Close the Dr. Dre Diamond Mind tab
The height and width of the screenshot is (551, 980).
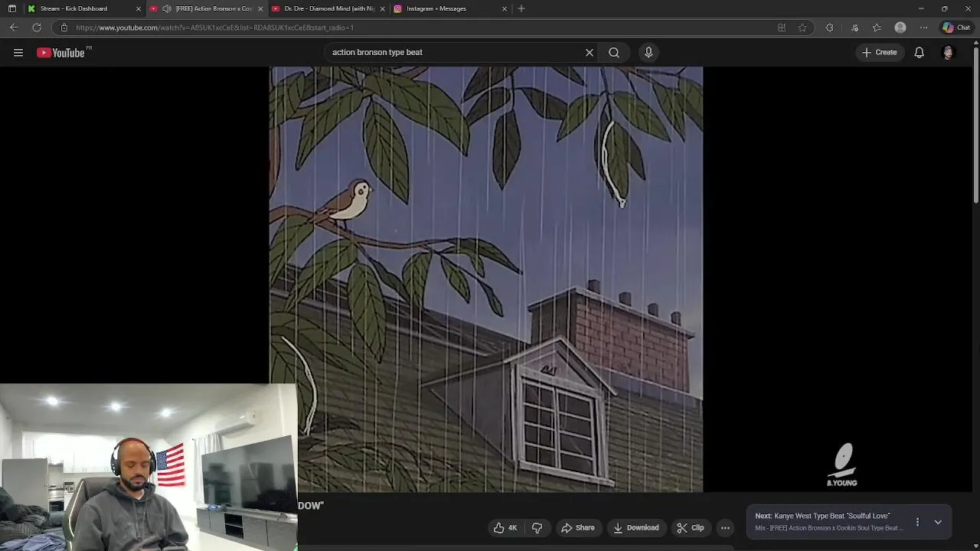[382, 8]
